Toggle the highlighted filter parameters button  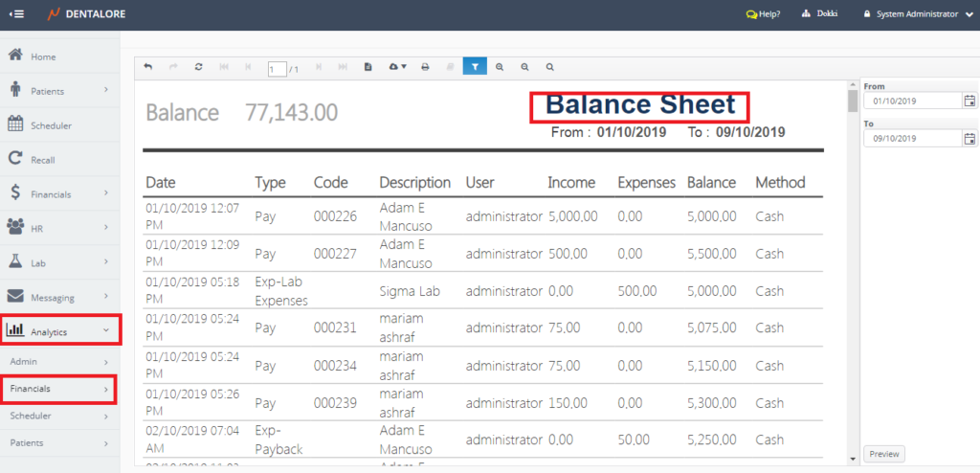tap(475, 67)
